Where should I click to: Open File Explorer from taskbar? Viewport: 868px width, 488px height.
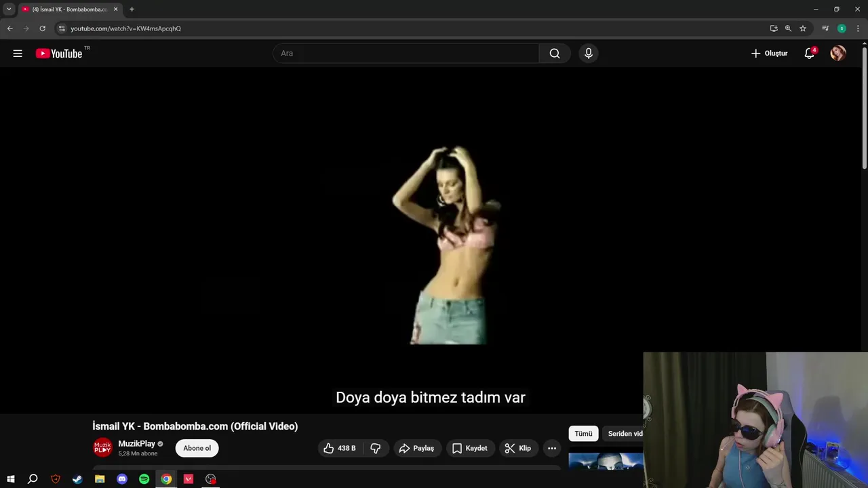(x=100, y=479)
